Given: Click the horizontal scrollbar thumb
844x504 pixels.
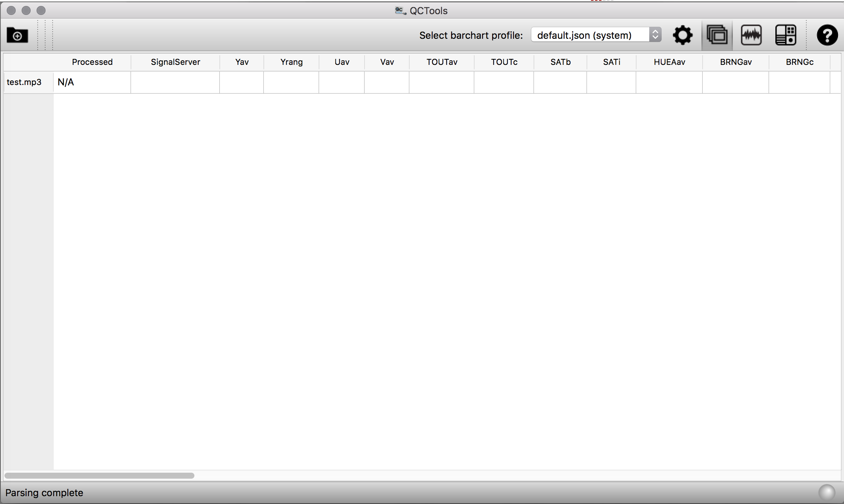Looking at the screenshot, I should tap(99, 476).
